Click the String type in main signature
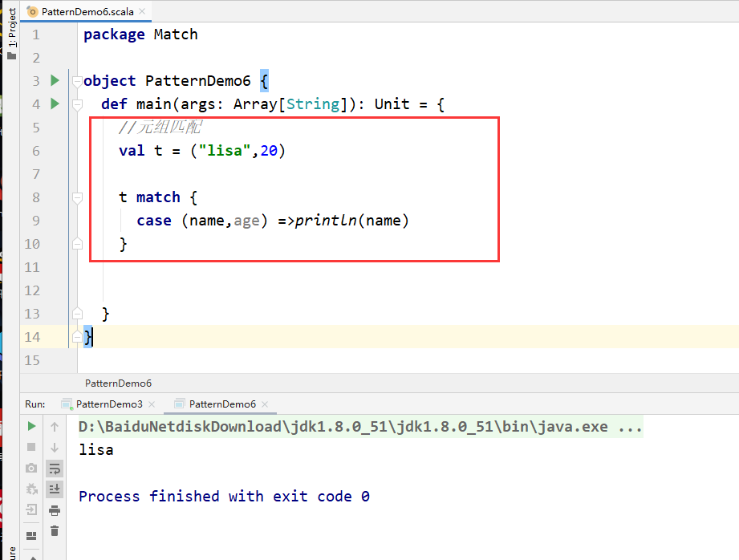The height and width of the screenshot is (560, 739). point(313,104)
